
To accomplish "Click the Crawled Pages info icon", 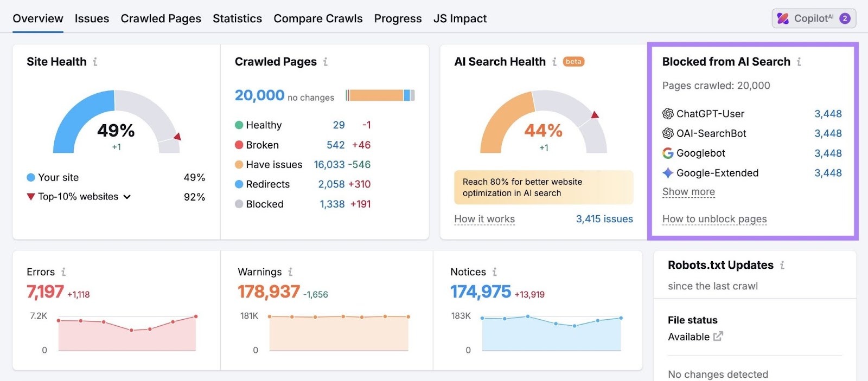I will click(325, 62).
